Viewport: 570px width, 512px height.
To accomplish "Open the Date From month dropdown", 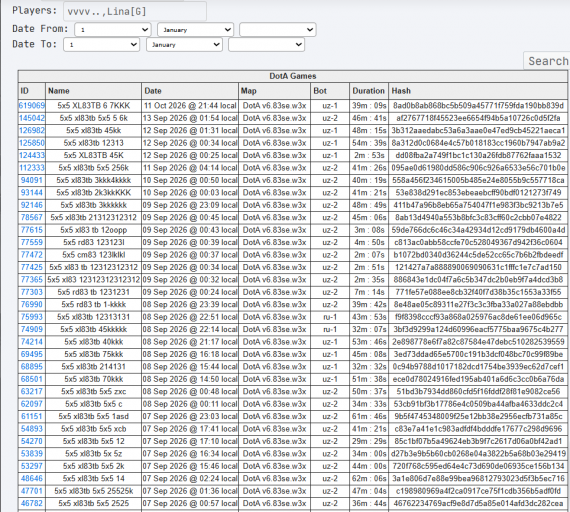I will click(x=196, y=29).
